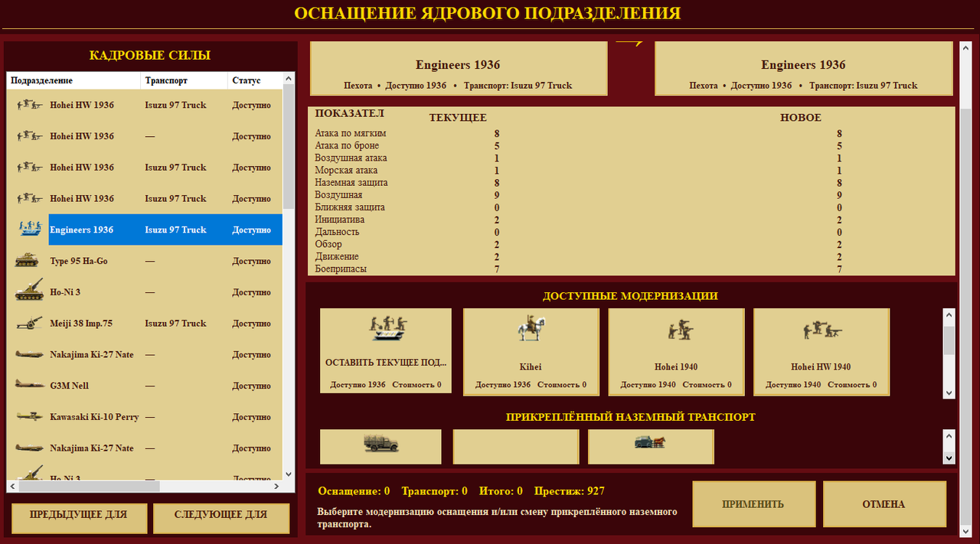Screen dimensions: 980x544
Task: Select the Meiji 38 Imp.75 row
Action: (x=145, y=324)
